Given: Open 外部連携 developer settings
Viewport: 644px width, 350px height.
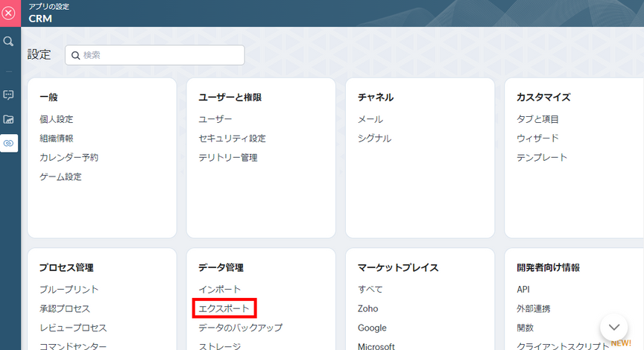Looking at the screenshot, I should [534, 308].
